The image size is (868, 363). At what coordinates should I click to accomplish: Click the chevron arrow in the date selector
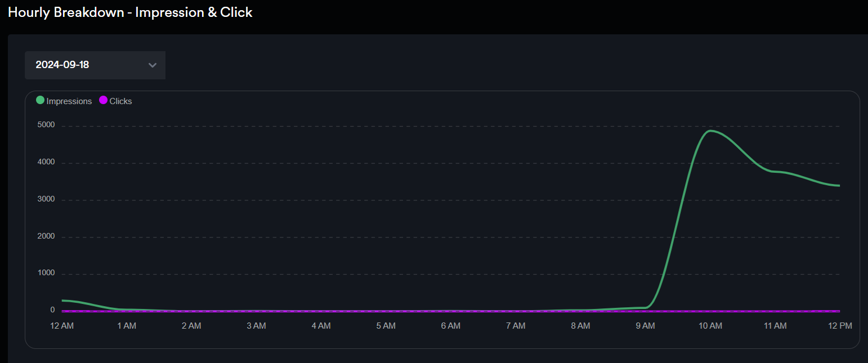click(152, 65)
